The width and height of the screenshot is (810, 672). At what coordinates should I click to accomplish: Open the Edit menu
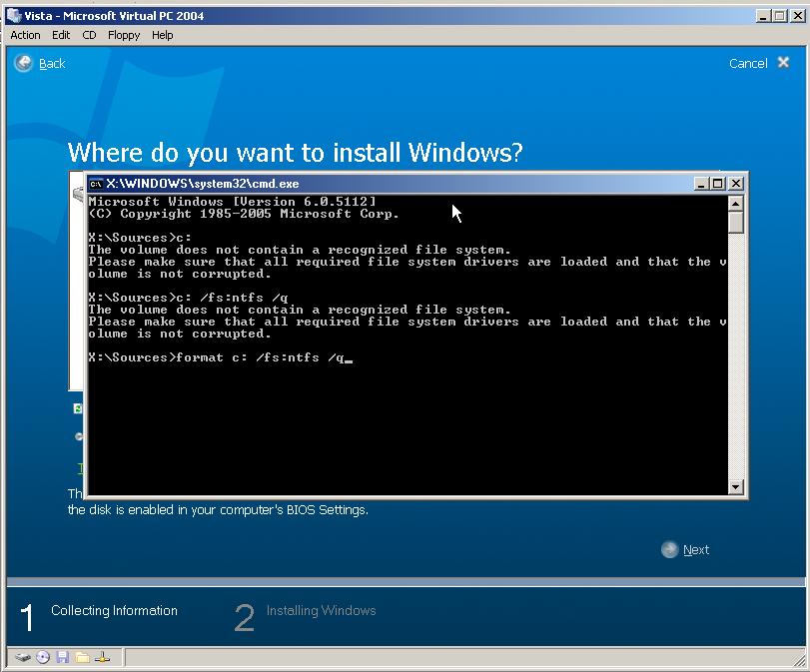pyautogui.click(x=61, y=35)
